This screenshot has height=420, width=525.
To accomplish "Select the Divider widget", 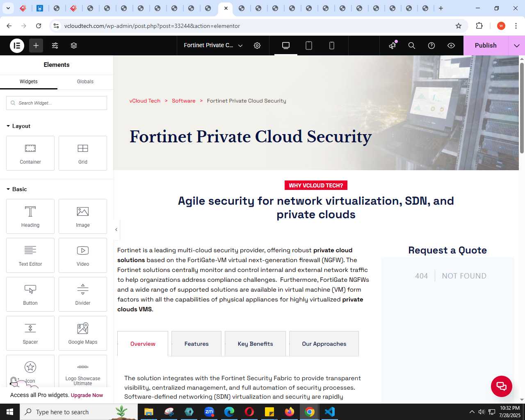I will [x=83, y=294].
